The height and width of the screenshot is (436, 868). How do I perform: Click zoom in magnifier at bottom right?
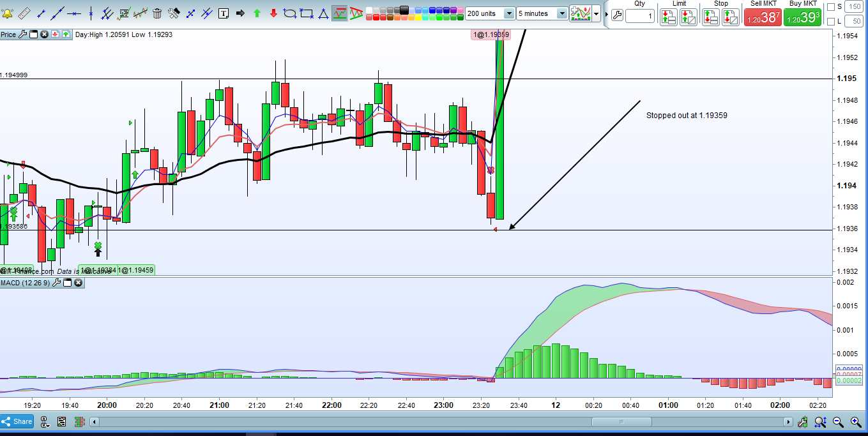pos(838,422)
